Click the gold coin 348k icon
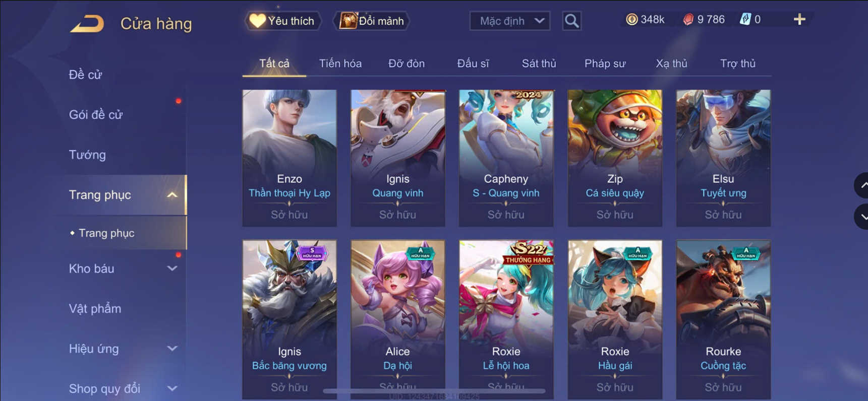This screenshot has width=868, height=401. coord(631,20)
